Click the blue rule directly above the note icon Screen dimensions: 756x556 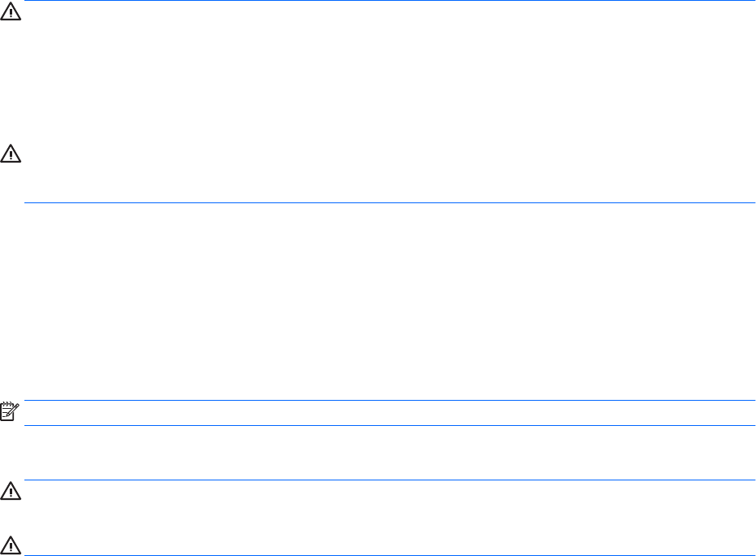pyautogui.click(x=390, y=401)
